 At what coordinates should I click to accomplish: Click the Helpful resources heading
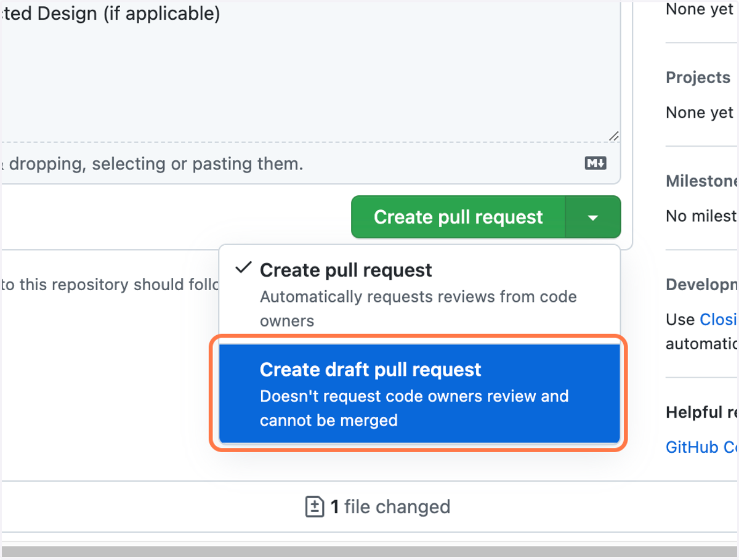(702, 412)
